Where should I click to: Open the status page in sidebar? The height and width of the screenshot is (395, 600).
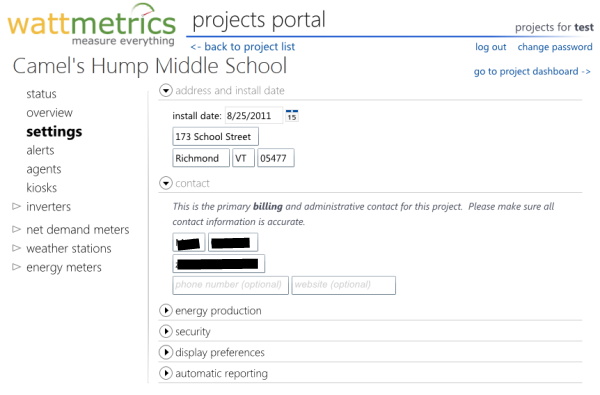pyautogui.click(x=41, y=94)
